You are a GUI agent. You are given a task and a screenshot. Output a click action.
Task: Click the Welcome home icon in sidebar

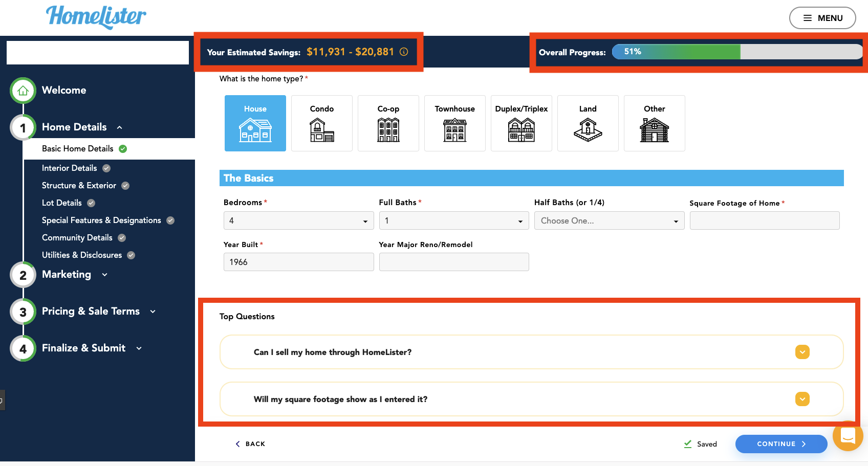click(x=23, y=91)
